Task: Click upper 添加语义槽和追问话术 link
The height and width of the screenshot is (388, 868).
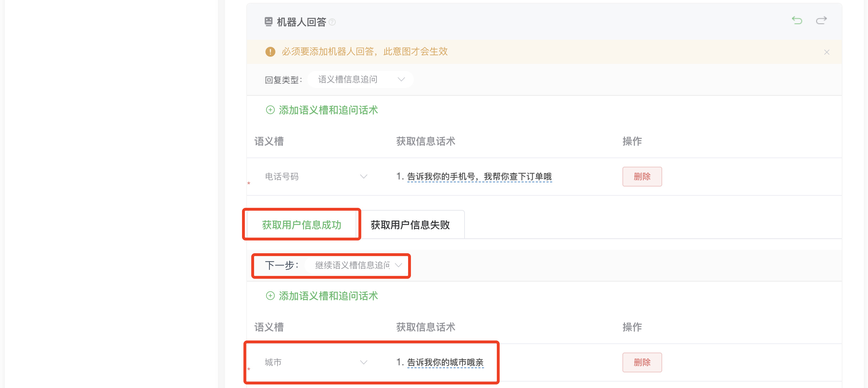Action: point(328,110)
